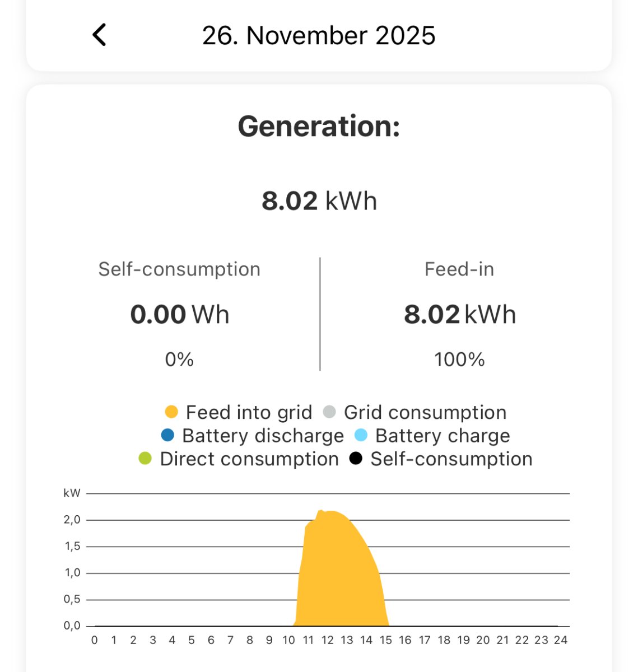Click the Feed-in 8.02 kWh value

click(459, 315)
